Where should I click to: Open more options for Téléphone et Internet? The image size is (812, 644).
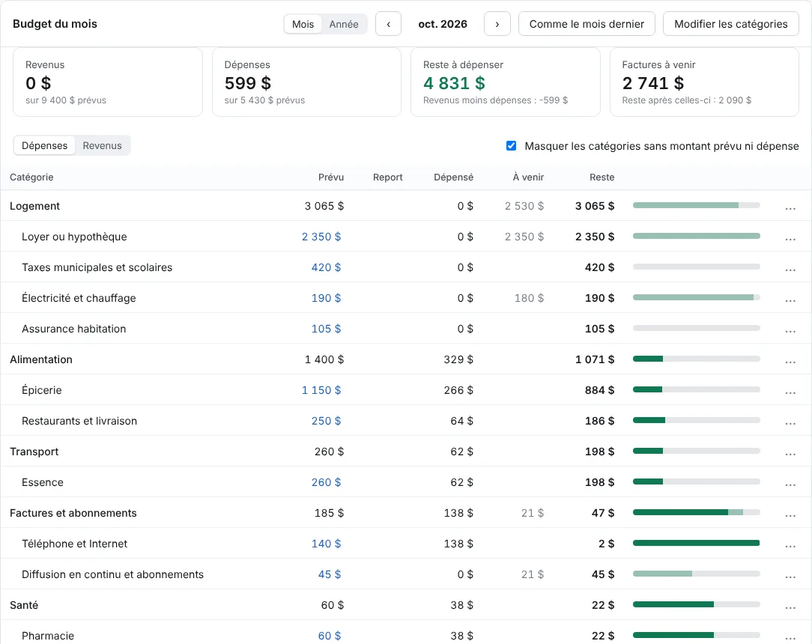(790, 544)
